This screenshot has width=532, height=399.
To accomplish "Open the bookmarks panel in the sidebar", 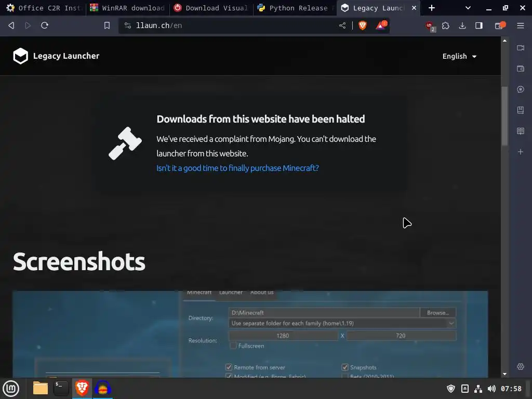I will pyautogui.click(x=521, y=110).
